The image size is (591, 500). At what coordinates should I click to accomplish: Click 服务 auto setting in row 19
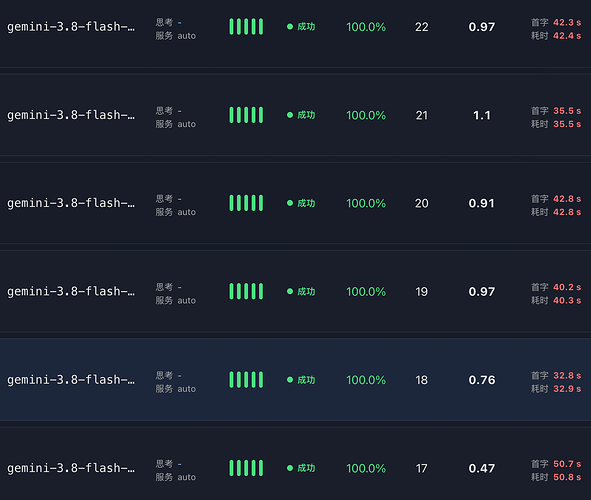pyautogui.click(x=176, y=301)
